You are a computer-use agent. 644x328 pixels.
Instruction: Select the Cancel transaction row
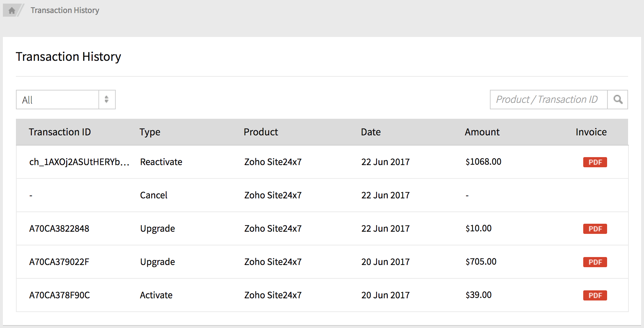pos(154,195)
